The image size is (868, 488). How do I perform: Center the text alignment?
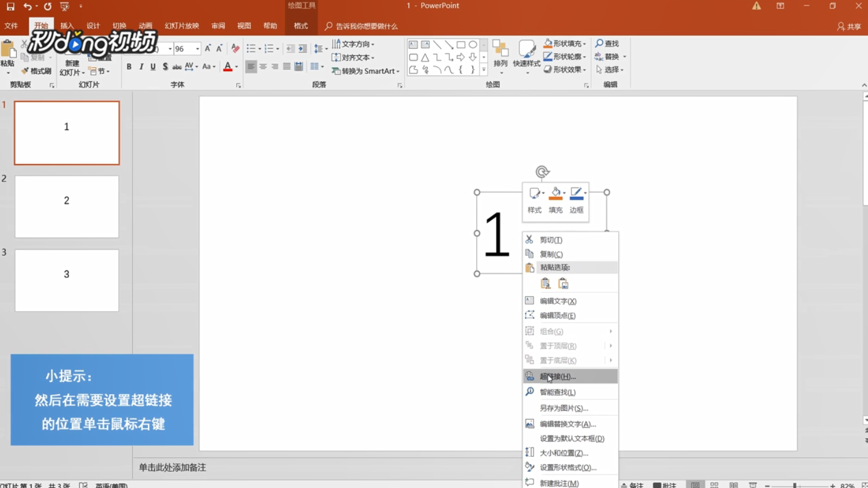point(262,67)
